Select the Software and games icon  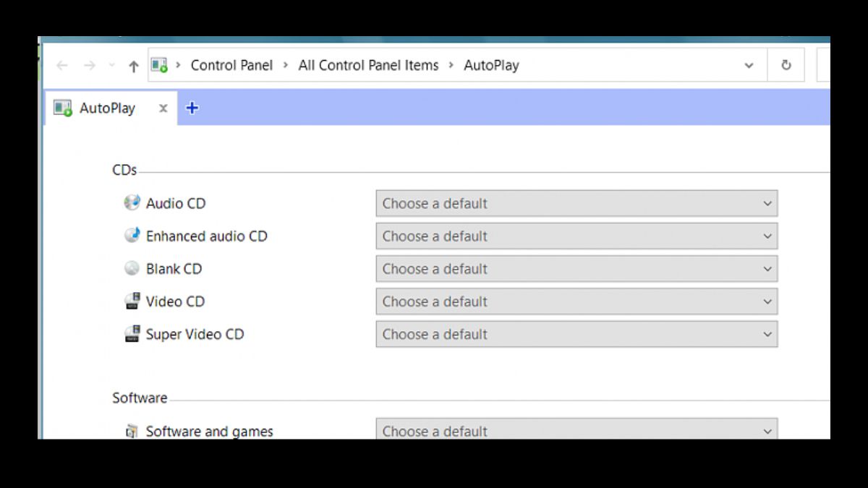coord(132,431)
